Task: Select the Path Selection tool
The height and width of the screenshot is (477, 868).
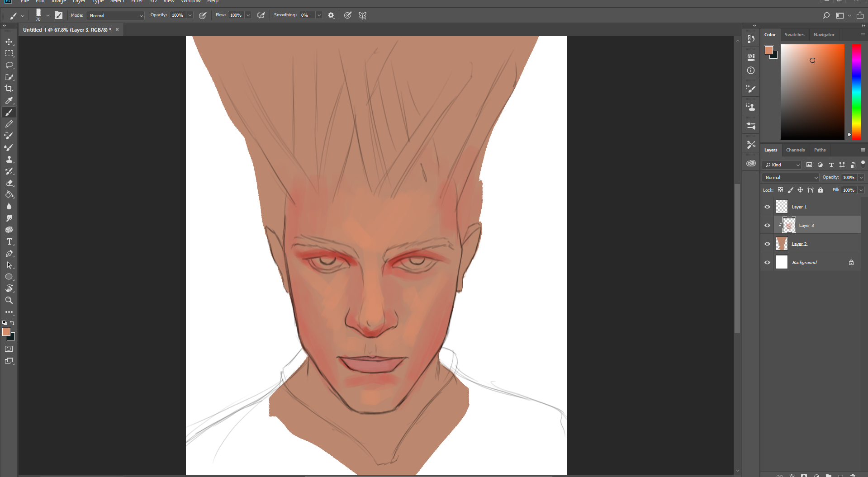Action: [x=9, y=265]
